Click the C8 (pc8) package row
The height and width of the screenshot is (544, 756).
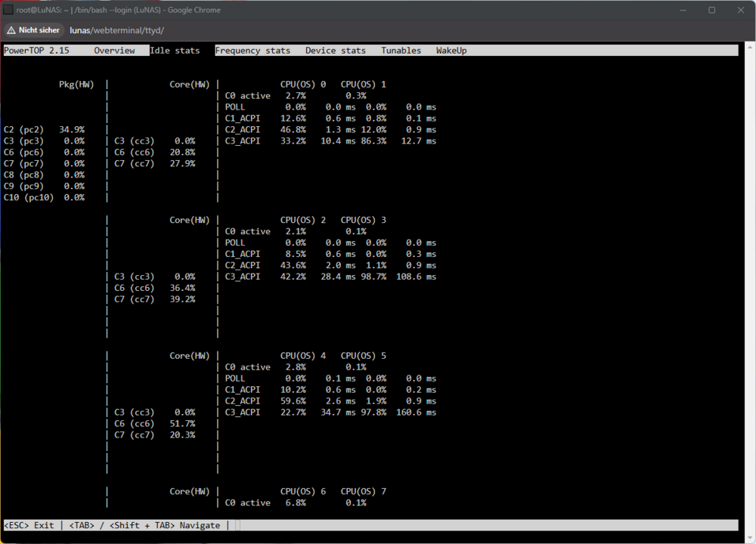tap(45, 175)
